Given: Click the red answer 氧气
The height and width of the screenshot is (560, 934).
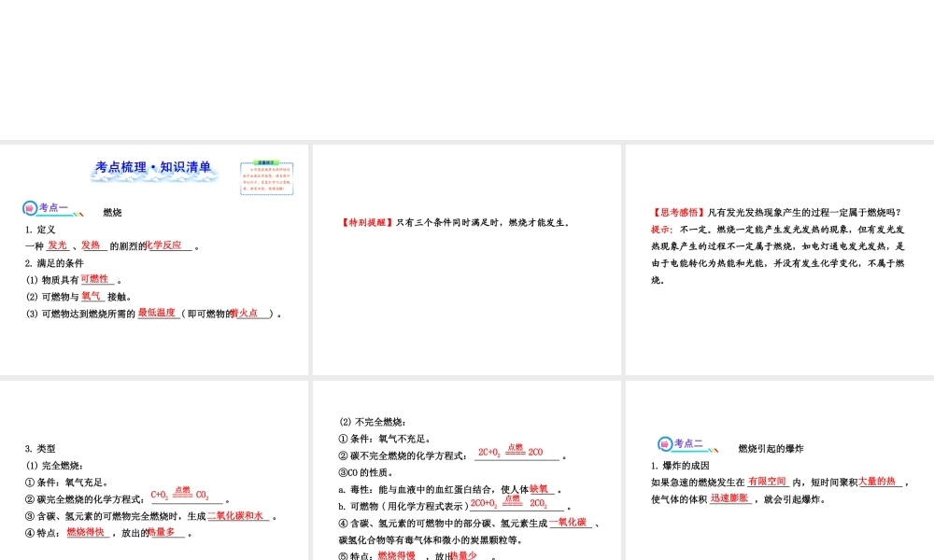Looking at the screenshot, I should (x=92, y=296).
